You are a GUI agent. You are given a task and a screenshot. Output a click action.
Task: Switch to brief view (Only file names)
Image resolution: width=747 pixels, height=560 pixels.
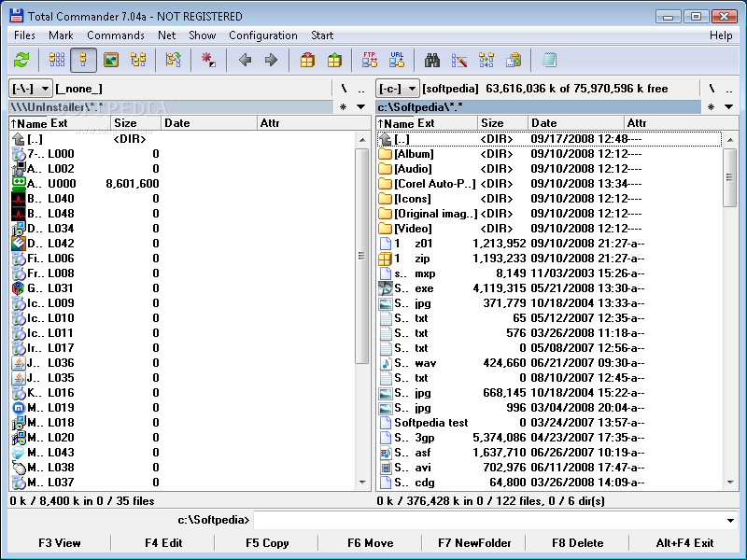point(57,60)
